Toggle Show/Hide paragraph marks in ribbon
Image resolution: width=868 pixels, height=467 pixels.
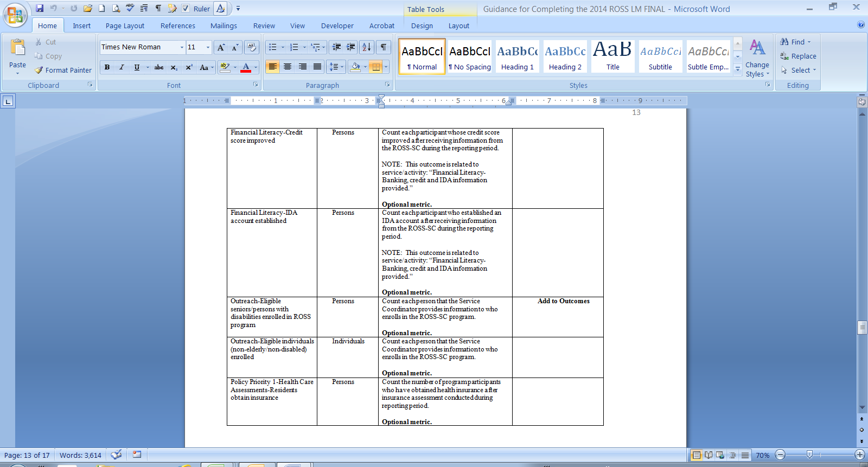(x=384, y=47)
